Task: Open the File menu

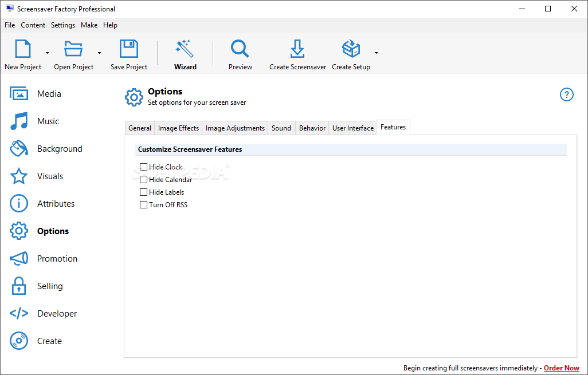Action: (10, 25)
